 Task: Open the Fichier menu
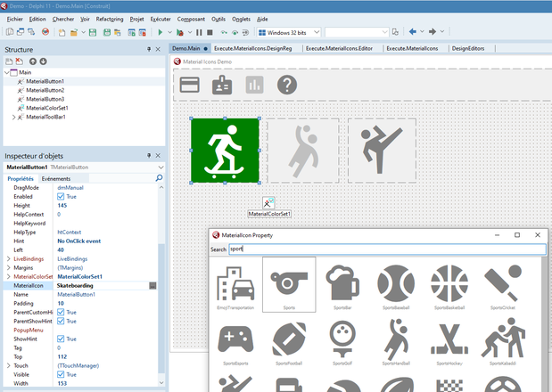[15, 19]
